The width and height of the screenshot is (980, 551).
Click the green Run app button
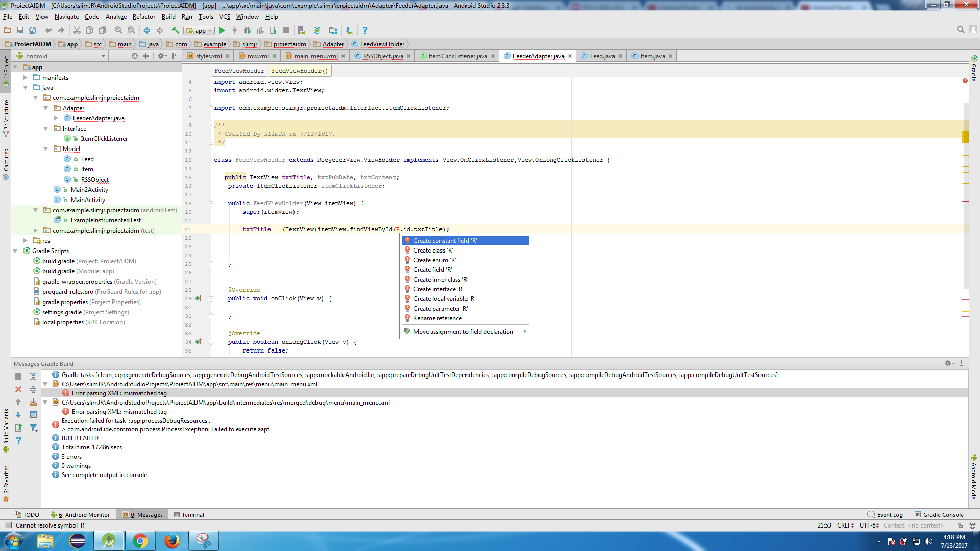pos(222,31)
